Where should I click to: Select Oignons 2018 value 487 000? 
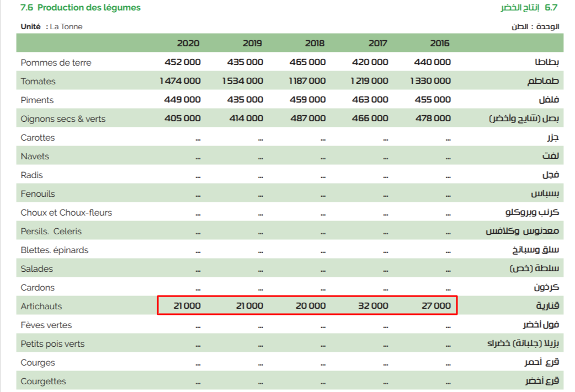click(307, 119)
